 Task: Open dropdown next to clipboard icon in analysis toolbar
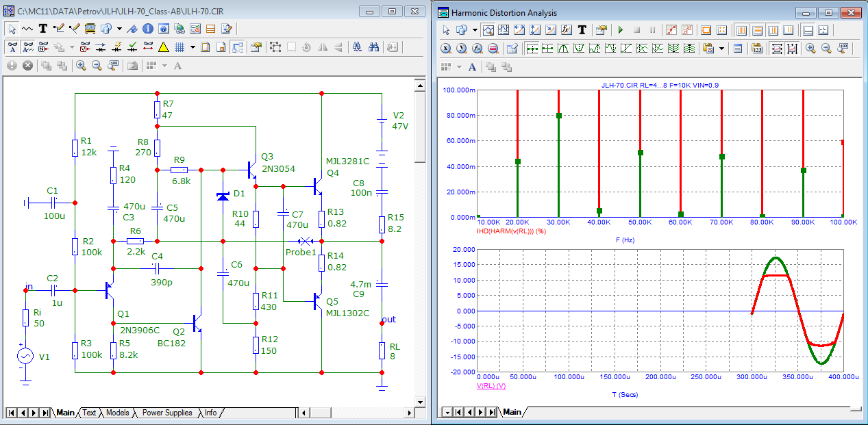(721, 49)
